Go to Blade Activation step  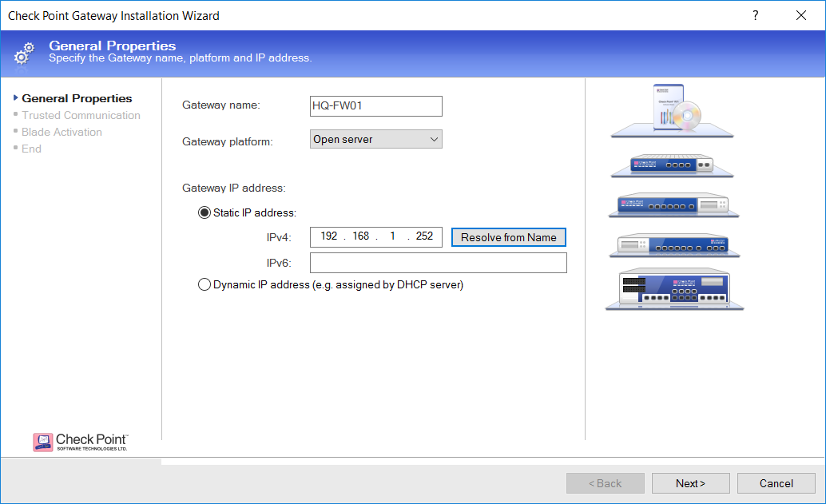click(62, 132)
